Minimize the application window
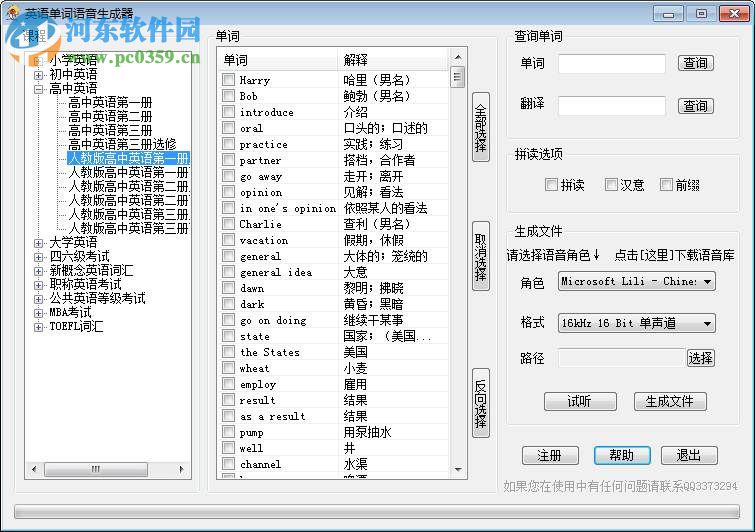 668,13
